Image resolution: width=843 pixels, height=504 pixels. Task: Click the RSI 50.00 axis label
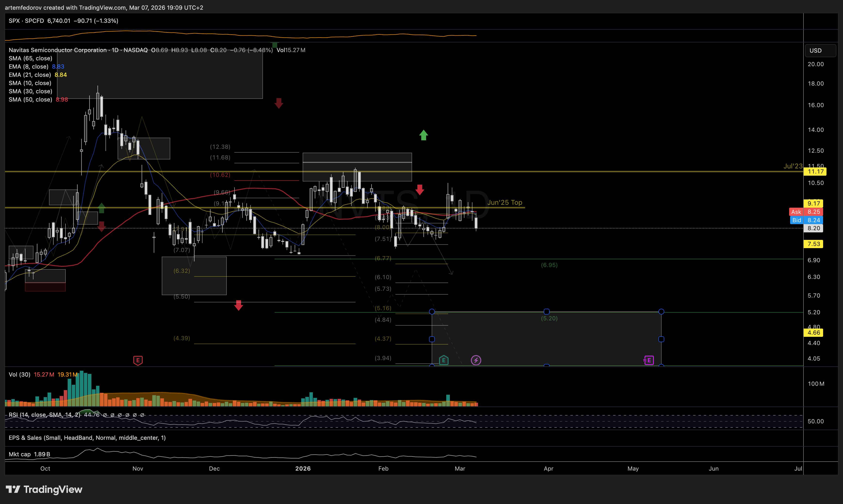pyautogui.click(x=816, y=421)
